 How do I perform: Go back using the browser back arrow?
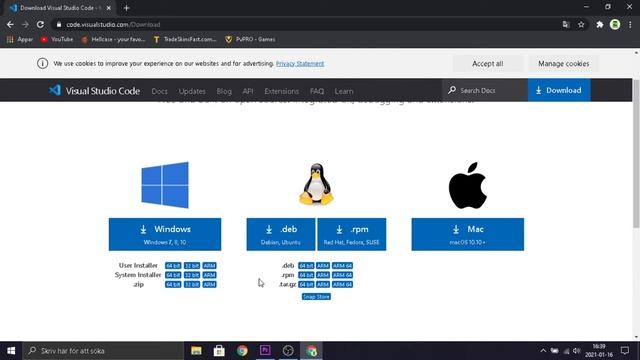click(10, 24)
